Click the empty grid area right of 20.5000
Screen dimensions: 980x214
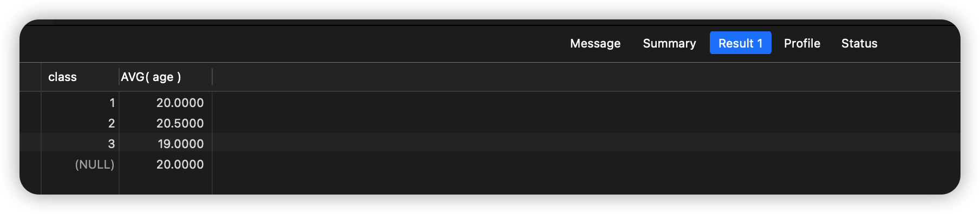586,123
